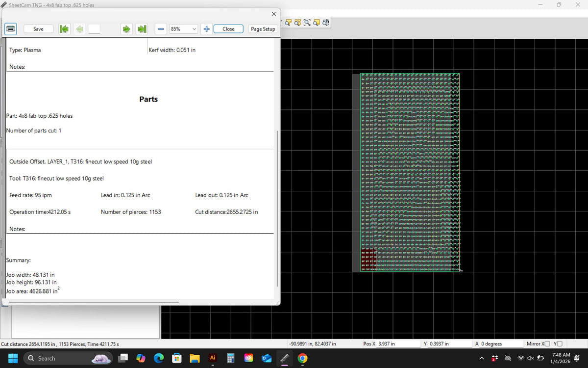The width and height of the screenshot is (588, 368).
Task: Go to next page with green arrow
Action: pyautogui.click(x=126, y=29)
